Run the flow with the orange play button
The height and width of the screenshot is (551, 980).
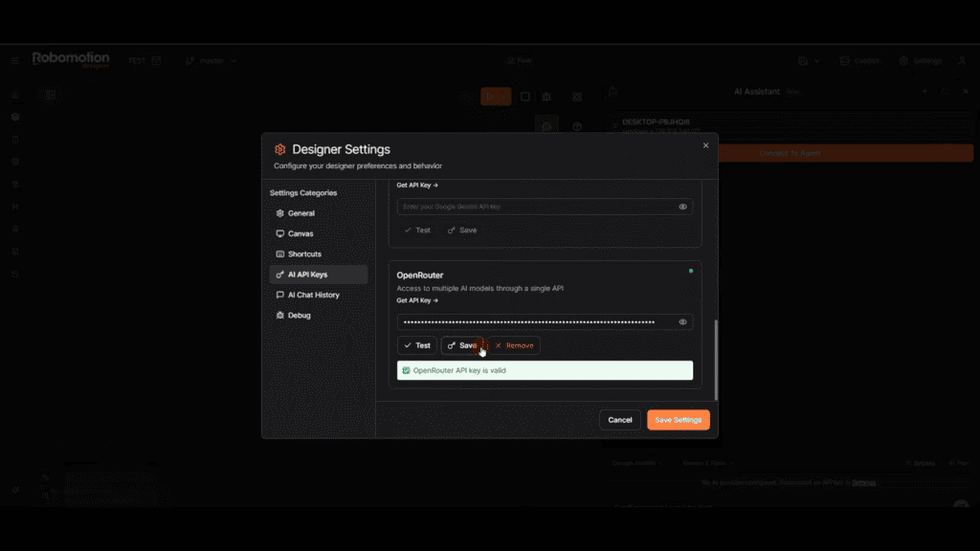click(x=496, y=97)
